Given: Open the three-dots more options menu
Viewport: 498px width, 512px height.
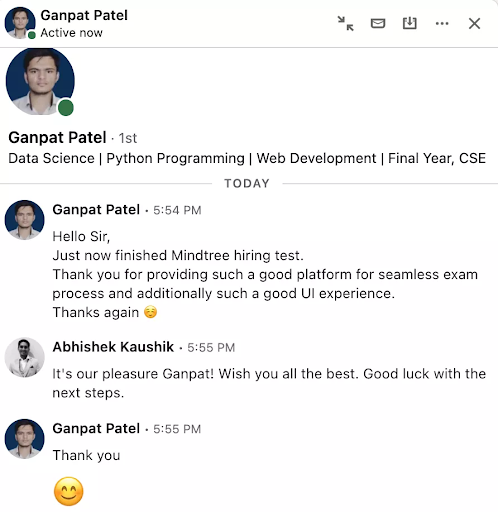Looking at the screenshot, I should click(442, 23).
